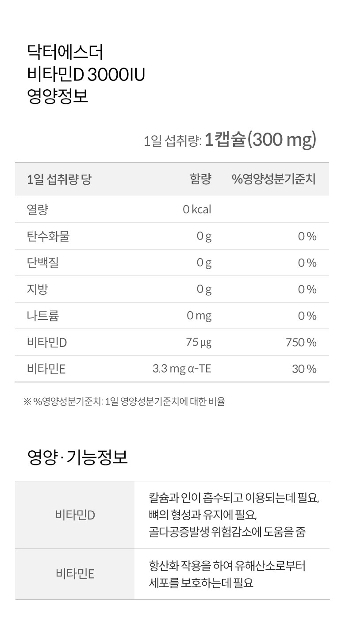Select the 0 mg sodium value

point(199,316)
